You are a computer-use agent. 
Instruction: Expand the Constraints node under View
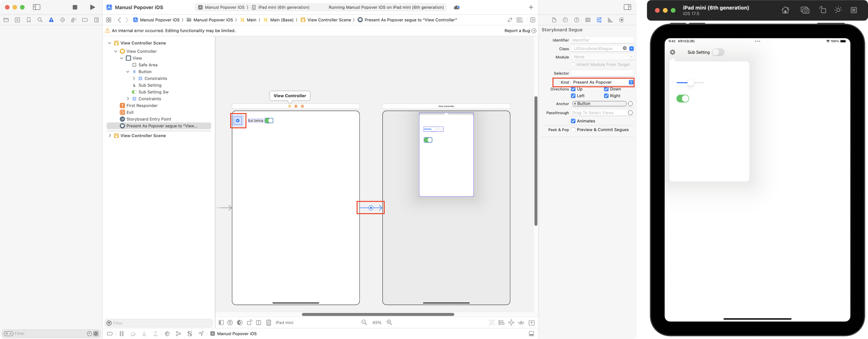click(x=128, y=99)
